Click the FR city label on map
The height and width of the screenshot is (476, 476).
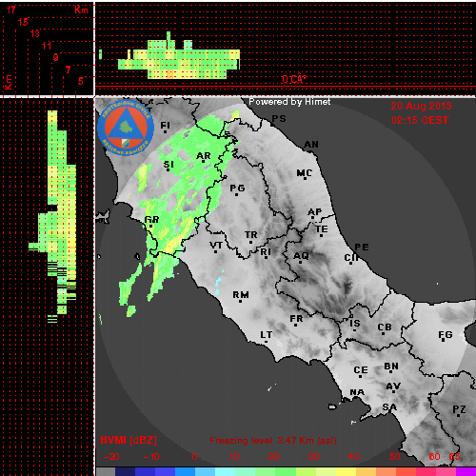point(296,319)
